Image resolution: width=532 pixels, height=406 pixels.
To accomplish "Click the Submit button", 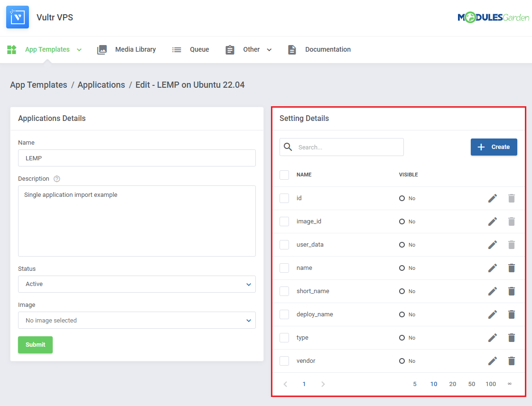I will point(35,345).
